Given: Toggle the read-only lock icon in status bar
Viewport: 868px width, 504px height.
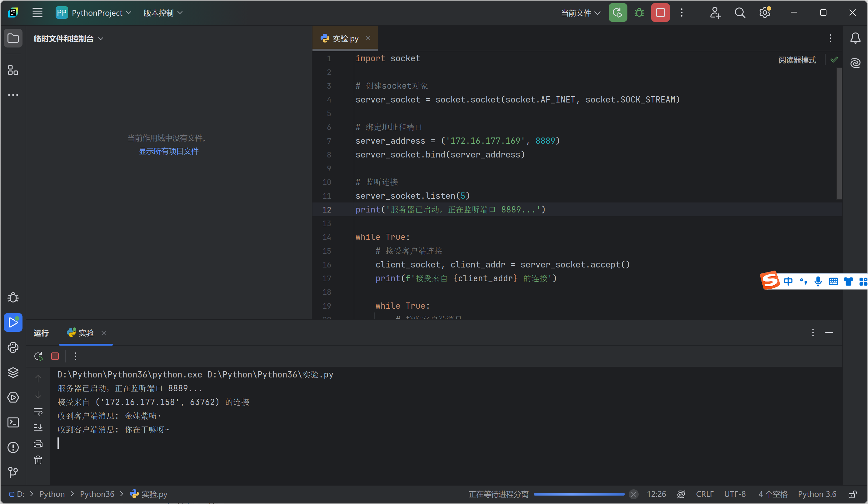Looking at the screenshot, I should tap(852, 494).
